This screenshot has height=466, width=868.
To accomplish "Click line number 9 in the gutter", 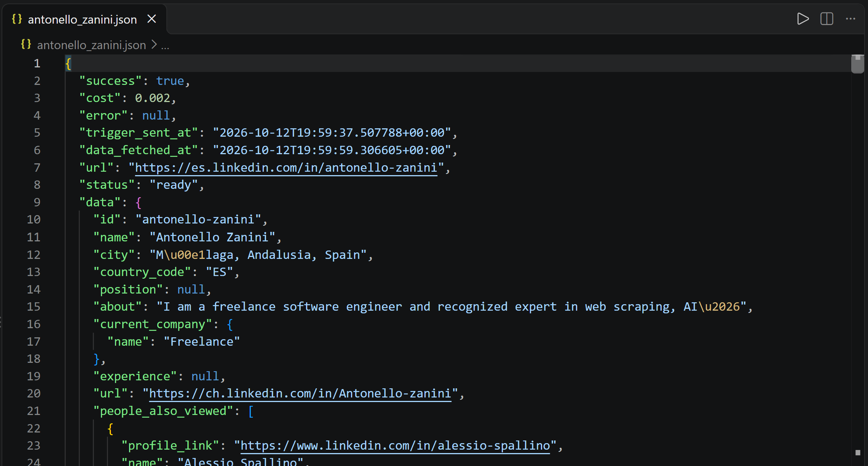I will click(37, 202).
